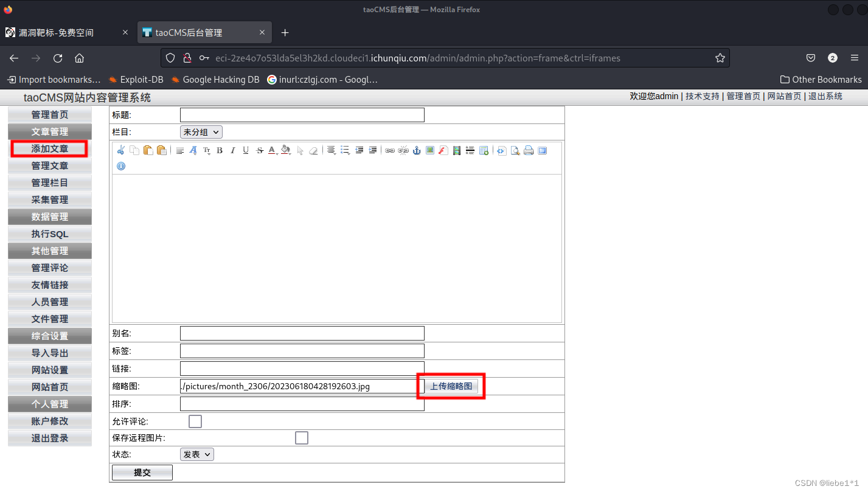
Task: Click the 上传缩略图 button
Action: [451, 386]
